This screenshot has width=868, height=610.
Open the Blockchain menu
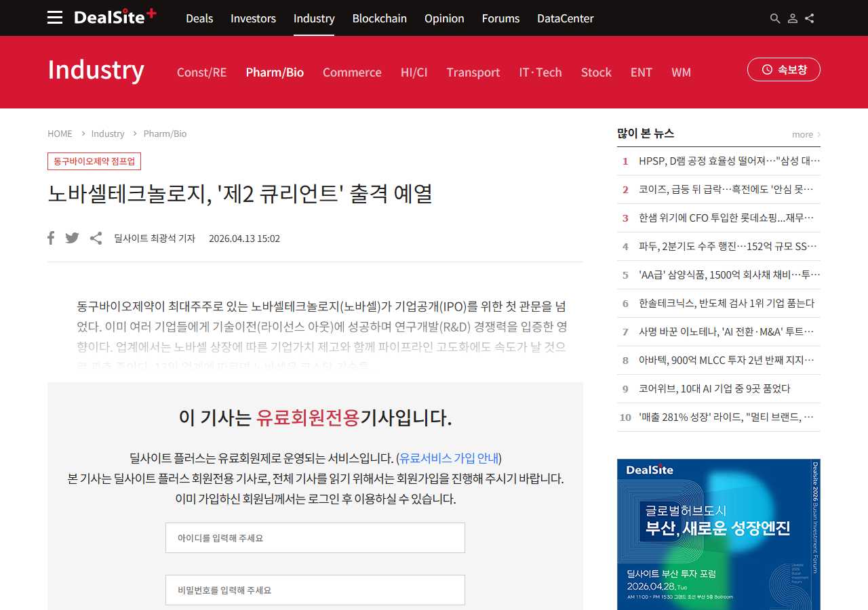tap(379, 18)
